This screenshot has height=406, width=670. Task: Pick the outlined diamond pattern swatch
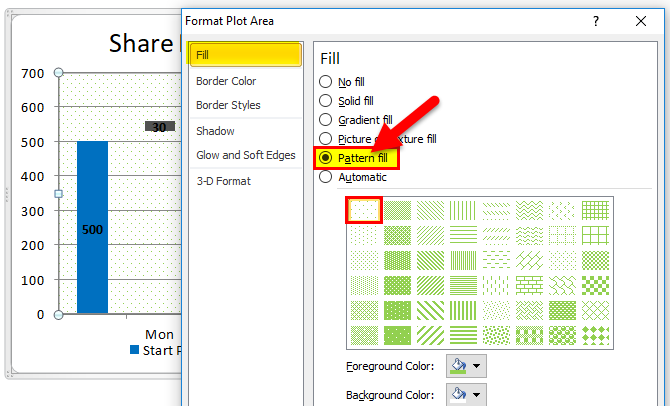pos(595,311)
